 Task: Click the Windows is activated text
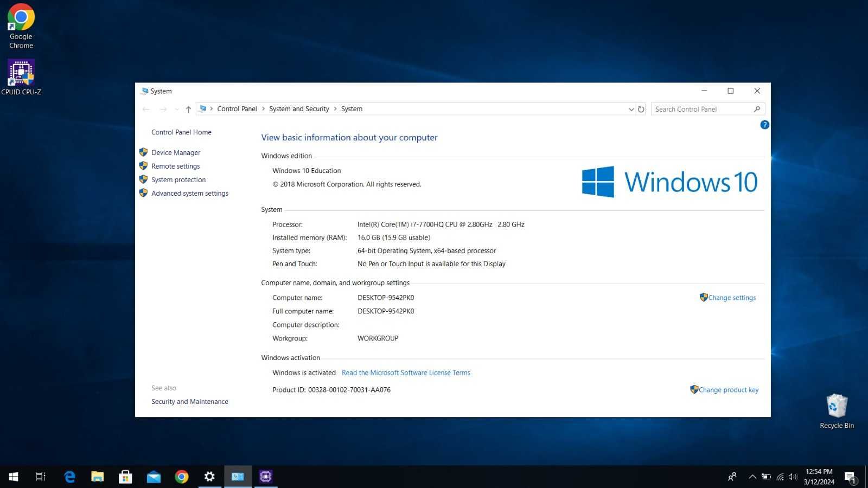(304, 373)
